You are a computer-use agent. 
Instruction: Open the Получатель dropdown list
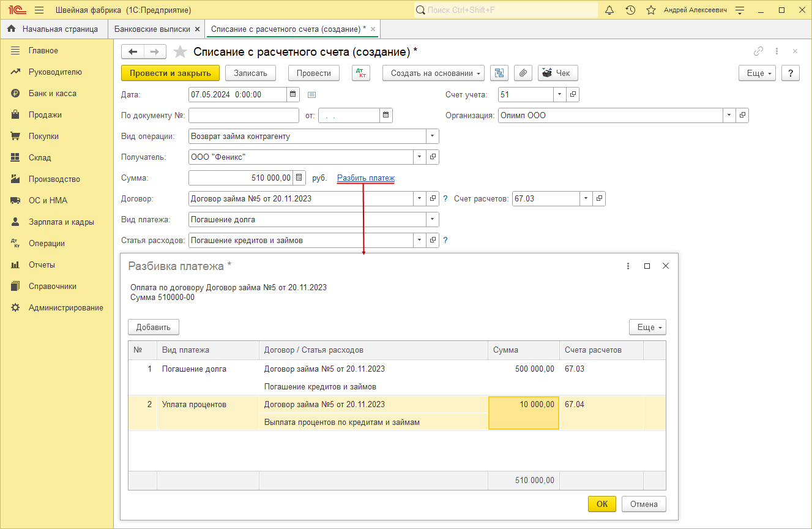click(420, 157)
